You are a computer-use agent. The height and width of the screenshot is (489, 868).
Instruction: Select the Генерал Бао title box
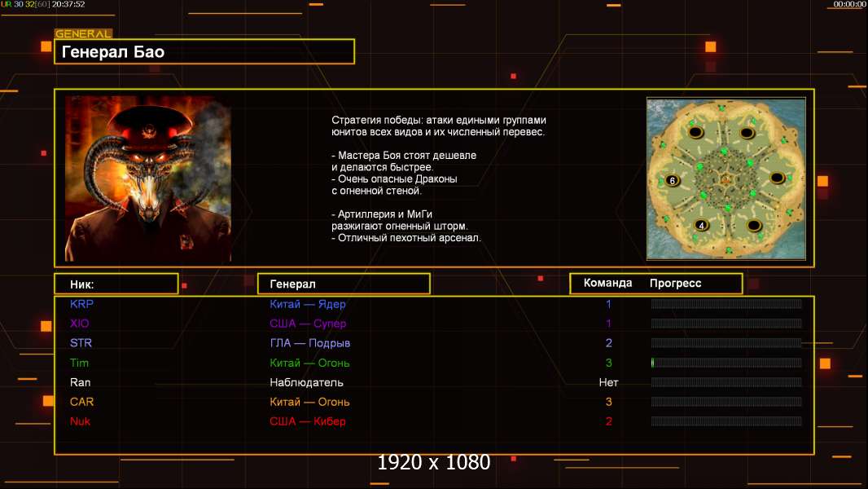tap(204, 52)
